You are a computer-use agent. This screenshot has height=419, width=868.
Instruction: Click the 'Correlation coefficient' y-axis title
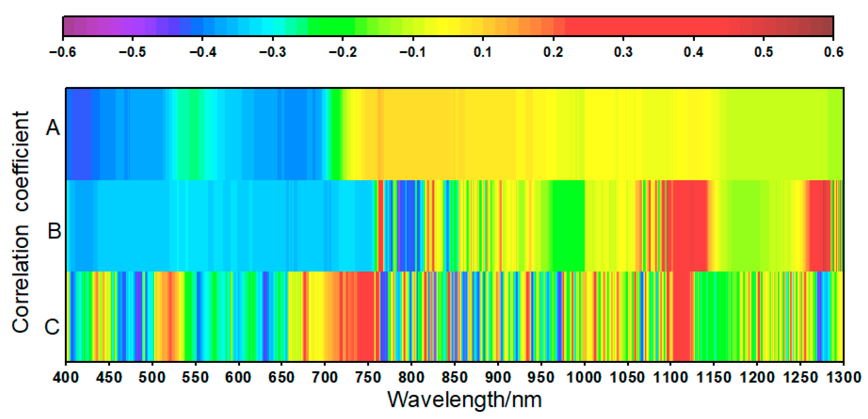(x=21, y=222)
